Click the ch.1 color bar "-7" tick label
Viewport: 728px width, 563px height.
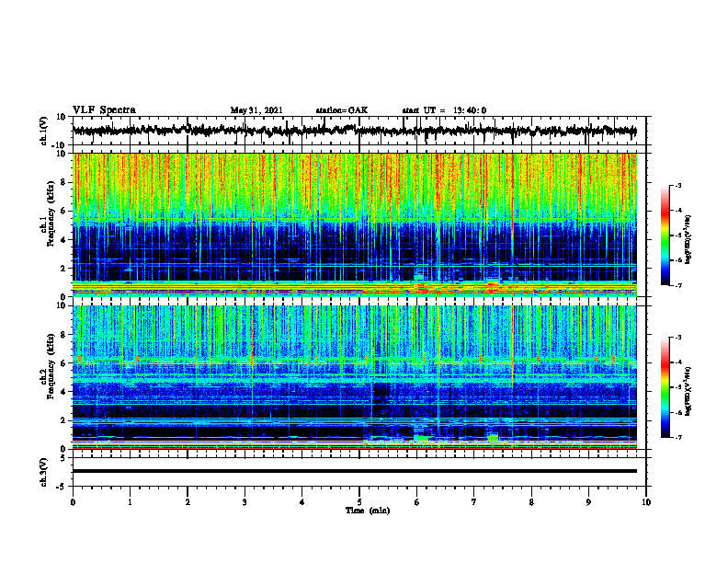[678, 285]
